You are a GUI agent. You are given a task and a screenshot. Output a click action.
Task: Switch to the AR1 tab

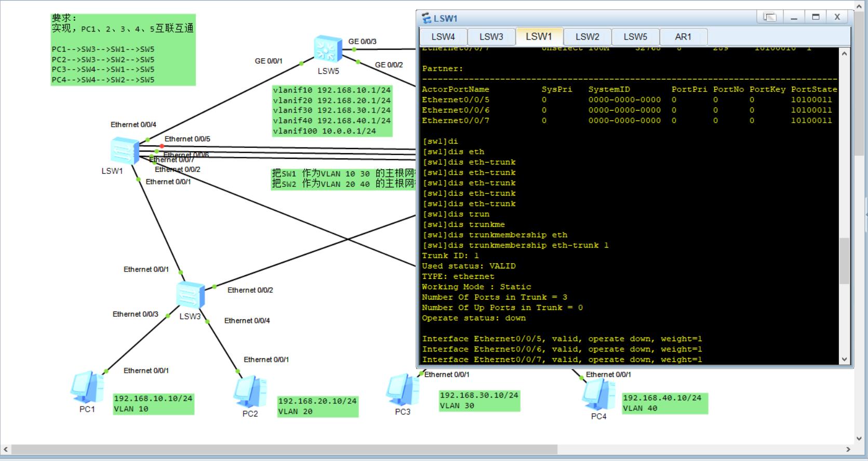coord(683,37)
